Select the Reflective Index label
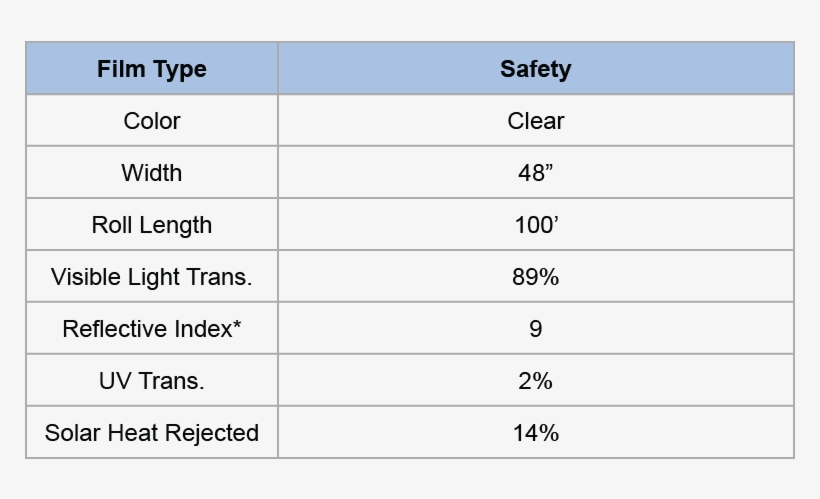The image size is (820, 499). 150,329
